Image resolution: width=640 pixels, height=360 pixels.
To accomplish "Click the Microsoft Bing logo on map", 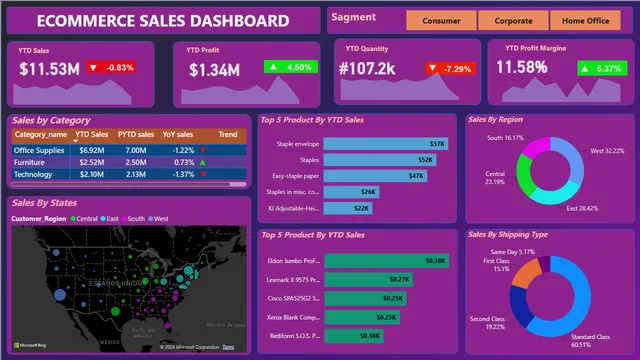I will tap(30, 345).
